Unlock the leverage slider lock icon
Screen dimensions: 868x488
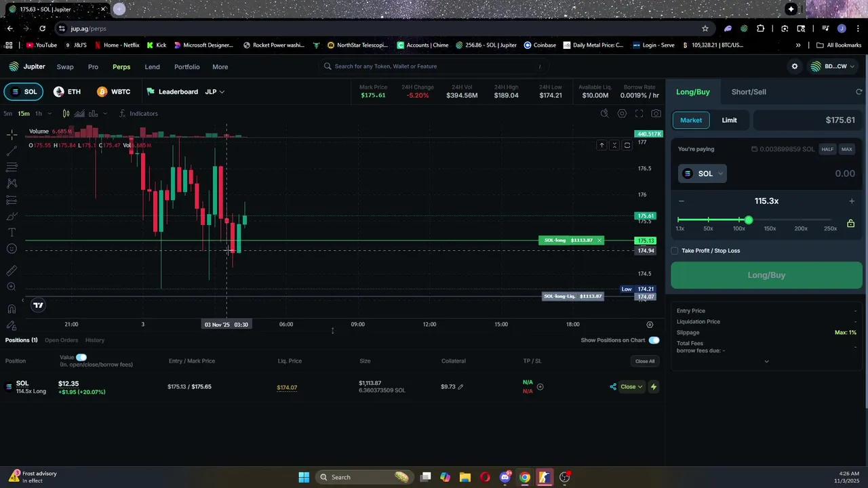coord(850,223)
